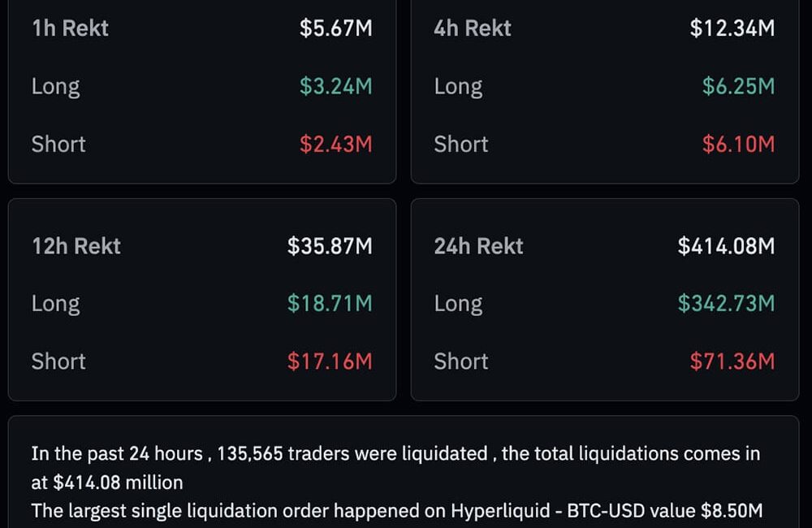Click the 1h Rekt card title
Image resolution: width=812 pixels, height=528 pixels.
coord(70,28)
